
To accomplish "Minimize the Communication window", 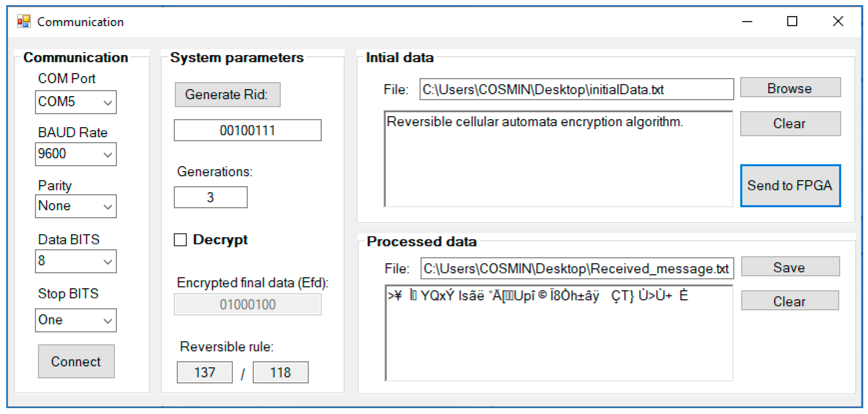I will point(747,22).
